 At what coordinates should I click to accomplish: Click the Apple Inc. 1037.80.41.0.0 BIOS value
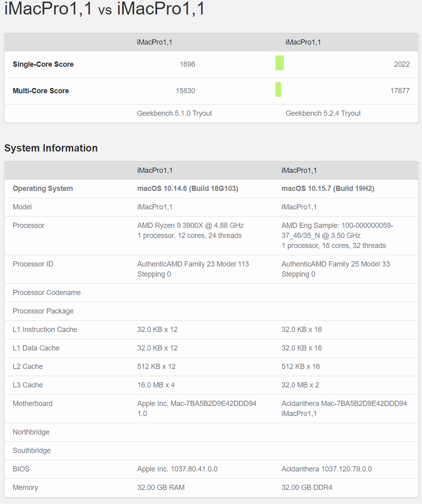[177, 469]
